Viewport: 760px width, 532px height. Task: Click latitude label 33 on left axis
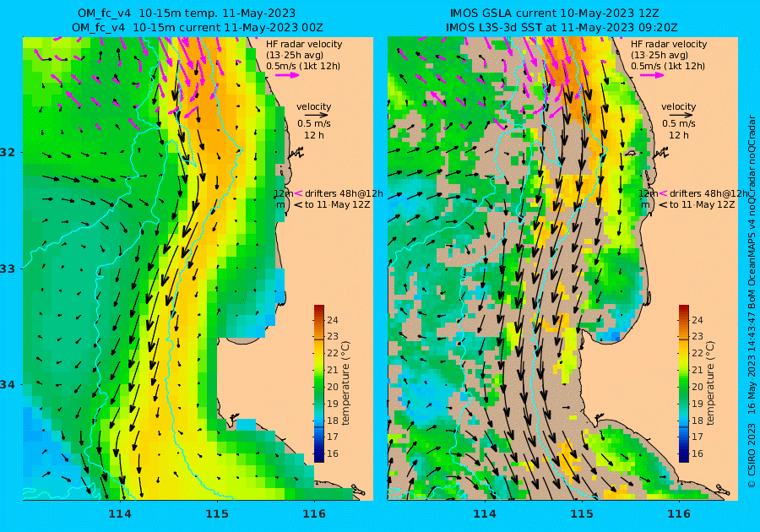pos(8,269)
